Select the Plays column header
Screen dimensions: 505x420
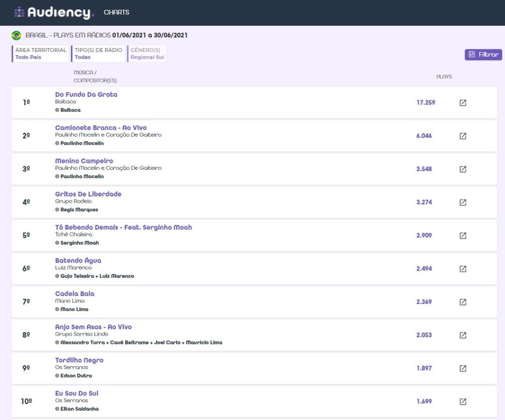point(444,76)
